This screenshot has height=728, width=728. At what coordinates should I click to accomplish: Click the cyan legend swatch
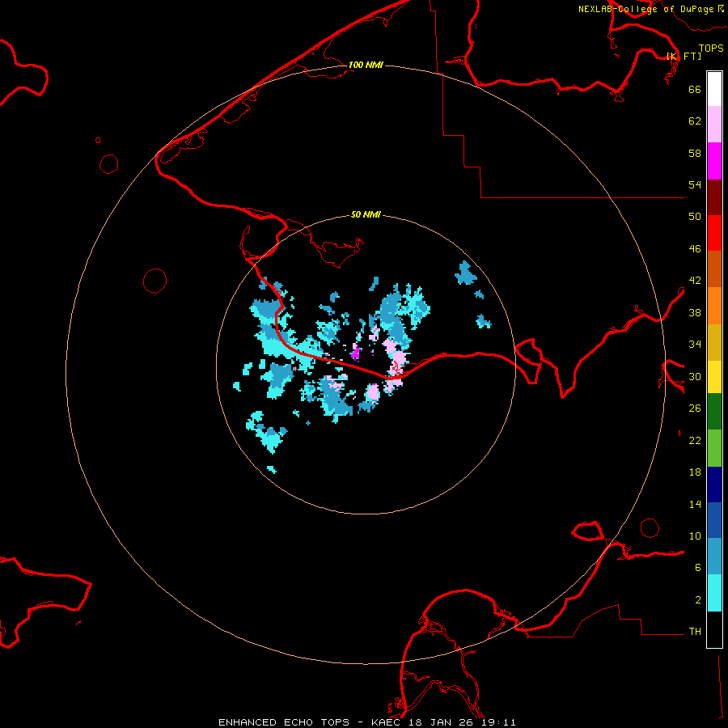point(714,593)
